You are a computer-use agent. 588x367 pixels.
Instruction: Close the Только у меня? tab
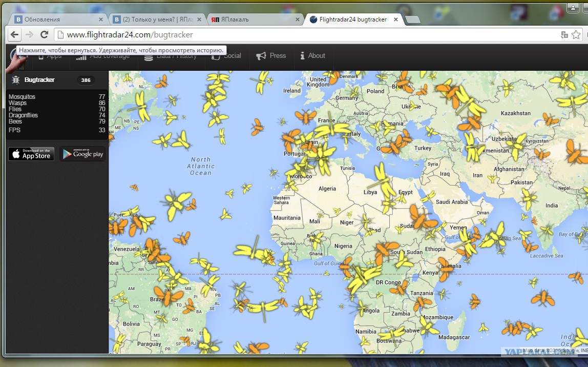(x=199, y=19)
